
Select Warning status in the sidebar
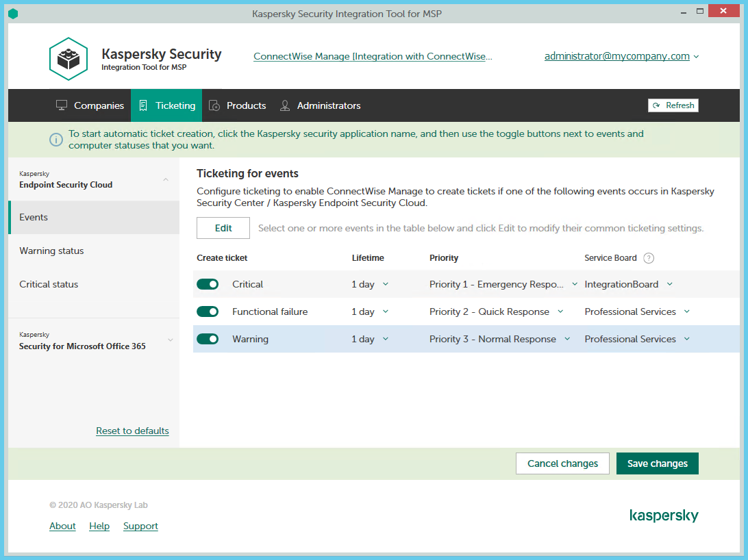coord(51,251)
